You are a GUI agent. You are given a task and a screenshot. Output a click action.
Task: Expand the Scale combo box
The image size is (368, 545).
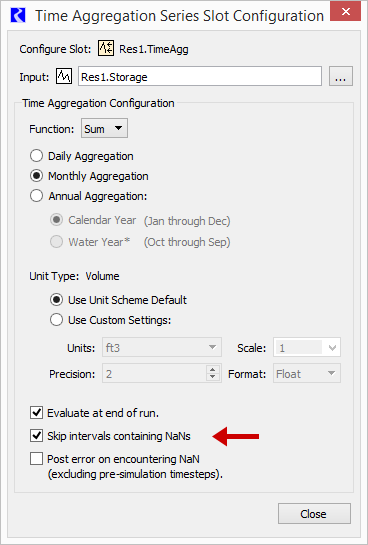pos(307,347)
